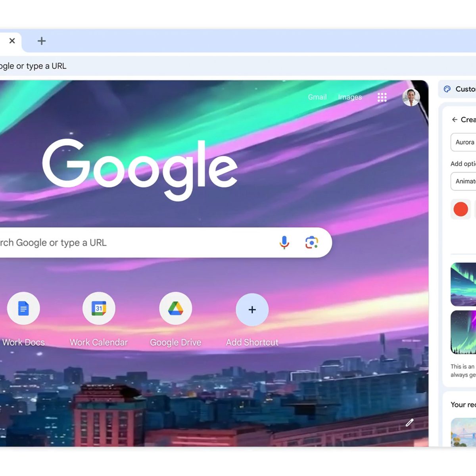This screenshot has height=476, width=476.
Task: Open the Google Drive shortcut
Action: click(176, 308)
